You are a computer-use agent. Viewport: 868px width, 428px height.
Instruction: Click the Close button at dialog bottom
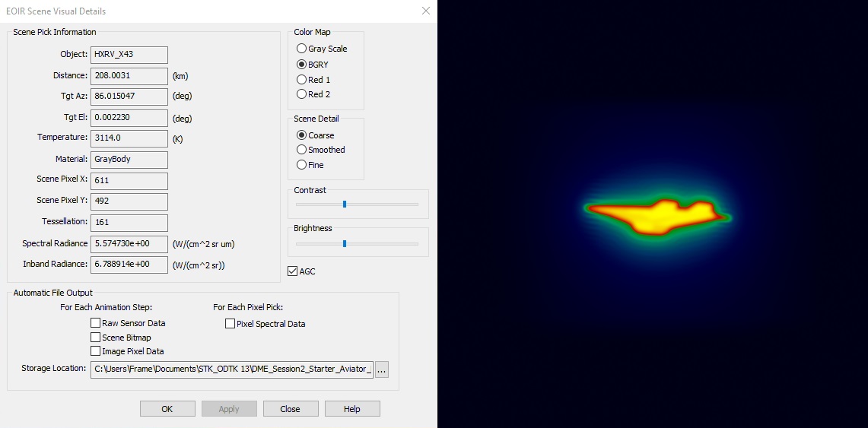(291, 409)
